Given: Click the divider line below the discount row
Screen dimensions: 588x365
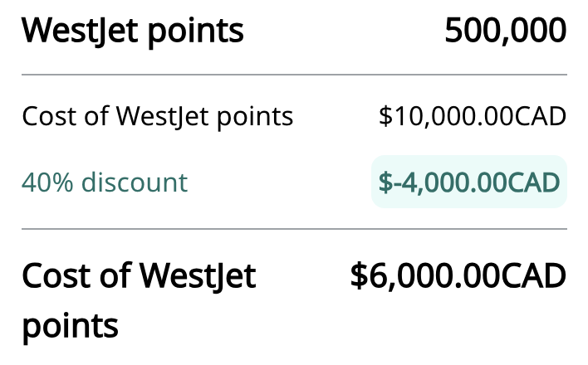Looking at the screenshot, I should coord(294,229).
